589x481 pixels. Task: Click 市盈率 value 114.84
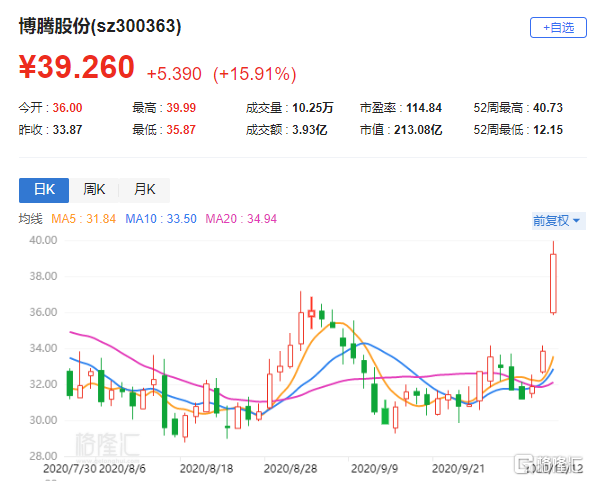click(x=424, y=108)
